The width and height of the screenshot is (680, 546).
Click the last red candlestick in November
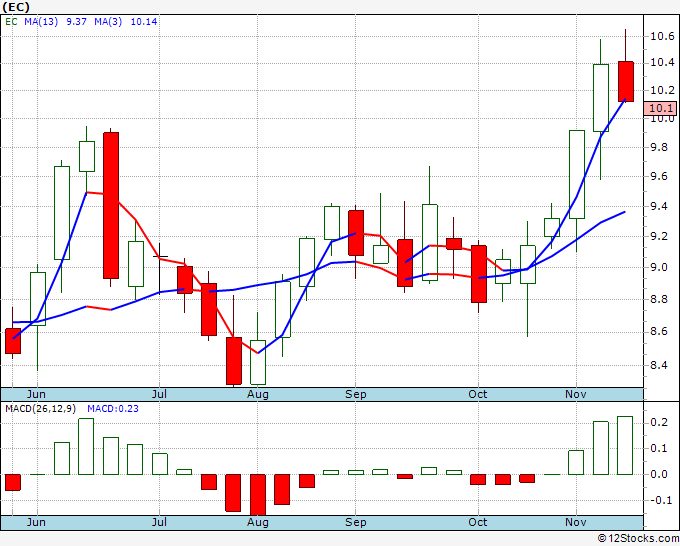tap(626, 82)
